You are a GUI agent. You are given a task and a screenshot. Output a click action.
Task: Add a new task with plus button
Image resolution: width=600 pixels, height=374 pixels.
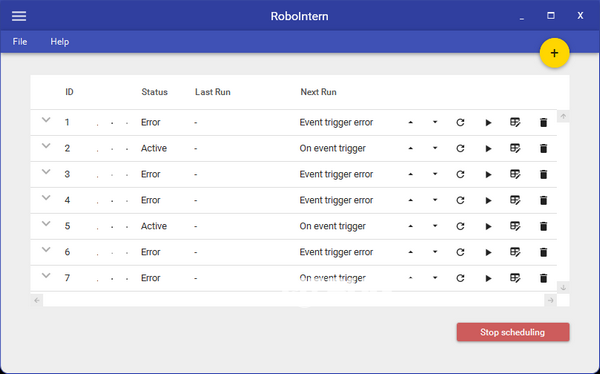[554, 53]
